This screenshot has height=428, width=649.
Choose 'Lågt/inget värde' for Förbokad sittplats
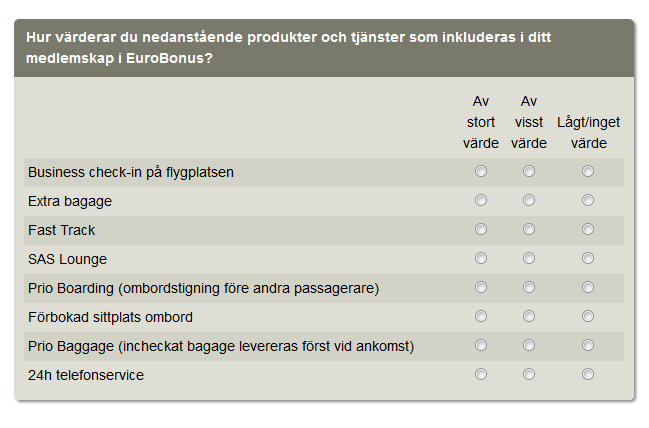tap(588, 316)
